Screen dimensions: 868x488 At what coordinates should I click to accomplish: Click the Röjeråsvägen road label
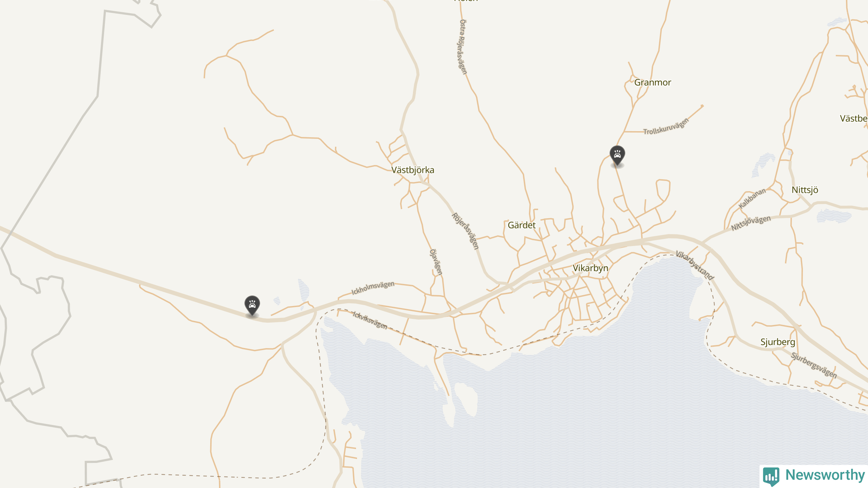coord(466,231)
